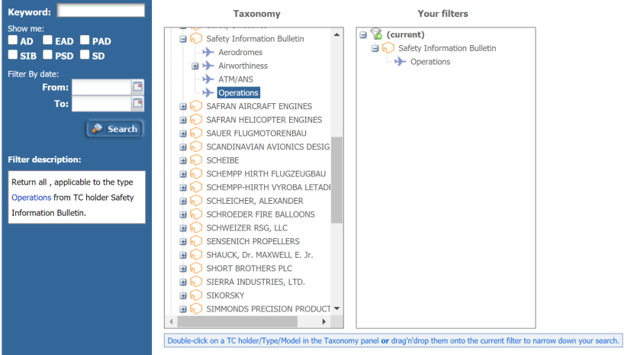Expand SHORT BROTHERS PLC node
644x355 pixels.
[183, 269]
